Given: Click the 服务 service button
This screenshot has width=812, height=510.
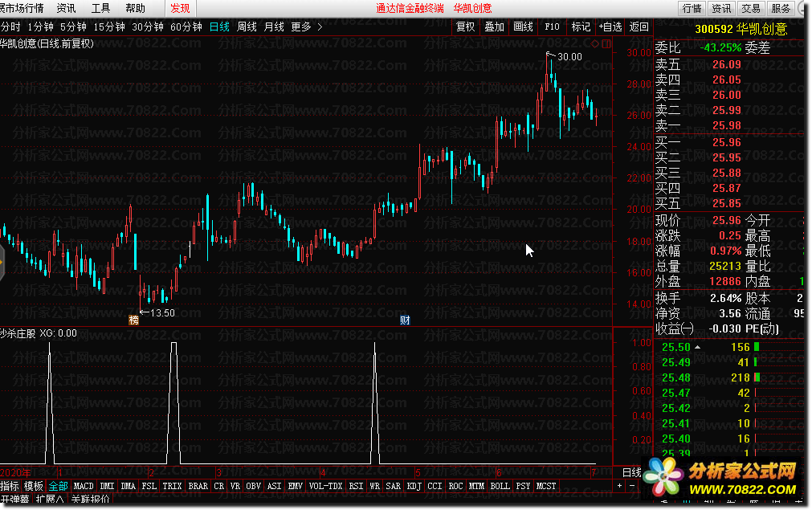Looking at the screenshot, I should [781, 8].
